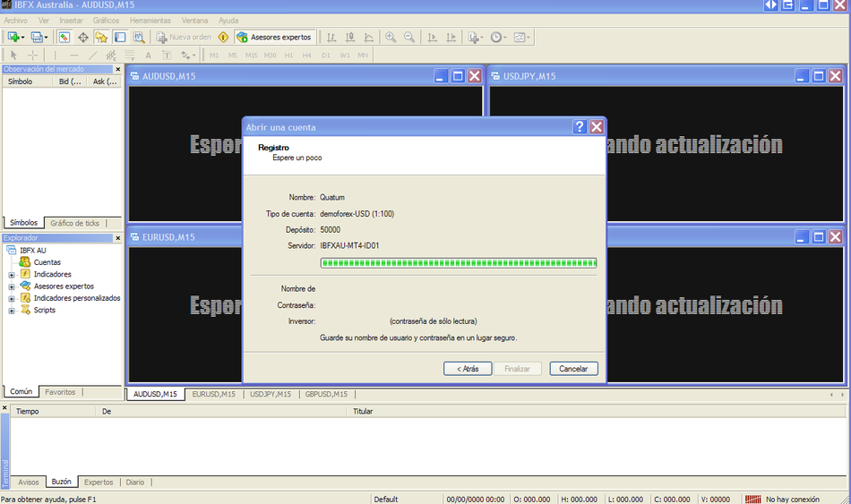This screenshot has width=851, height=504.
Task: Open the Market Watch window icon
Action: (64, 37)
